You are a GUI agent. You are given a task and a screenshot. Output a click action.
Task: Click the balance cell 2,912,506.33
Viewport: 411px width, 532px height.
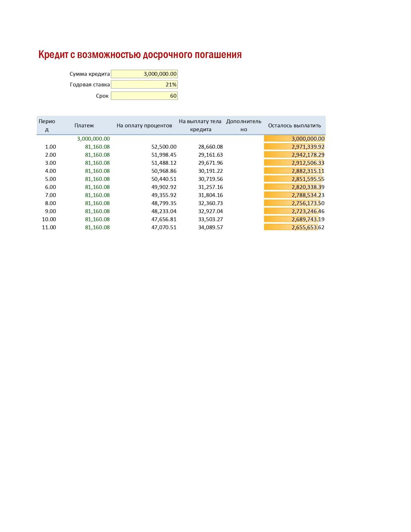pyautogui.click(x=294, y=163)
